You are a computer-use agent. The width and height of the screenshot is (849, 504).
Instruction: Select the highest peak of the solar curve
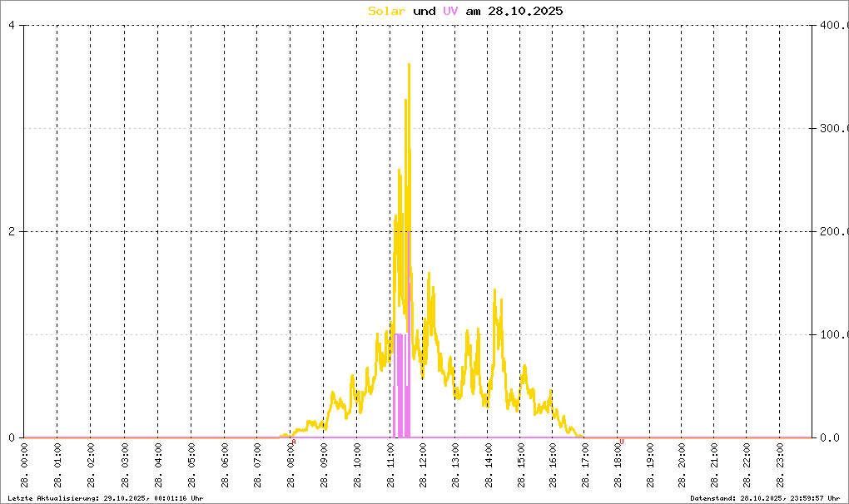(x=409, y=65)
